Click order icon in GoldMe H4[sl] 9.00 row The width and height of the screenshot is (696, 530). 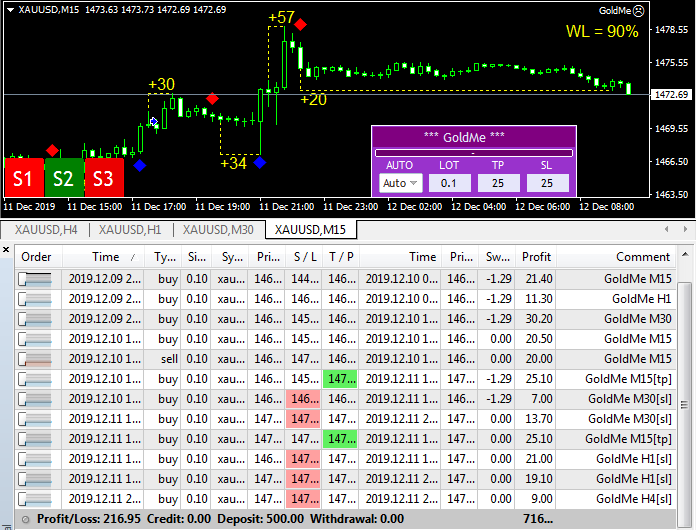35,499
